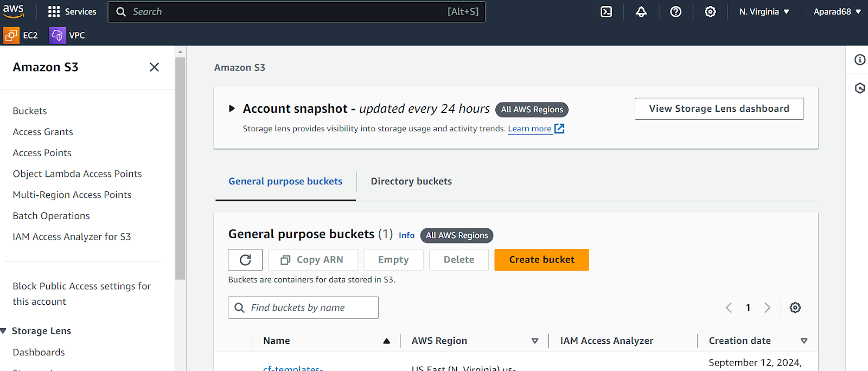Viewport: 868px width, 371px height.
Task: Open Block Public Access settings for this account
Action: tap(82, 293)
